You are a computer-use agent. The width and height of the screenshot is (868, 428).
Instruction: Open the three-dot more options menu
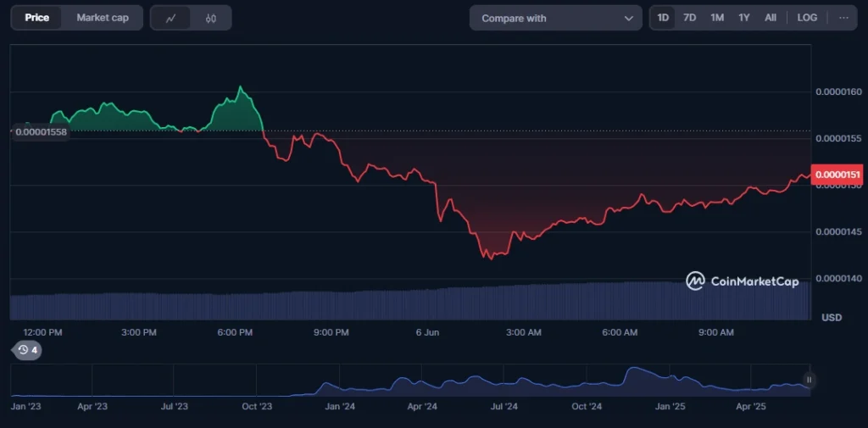(843, 18)
